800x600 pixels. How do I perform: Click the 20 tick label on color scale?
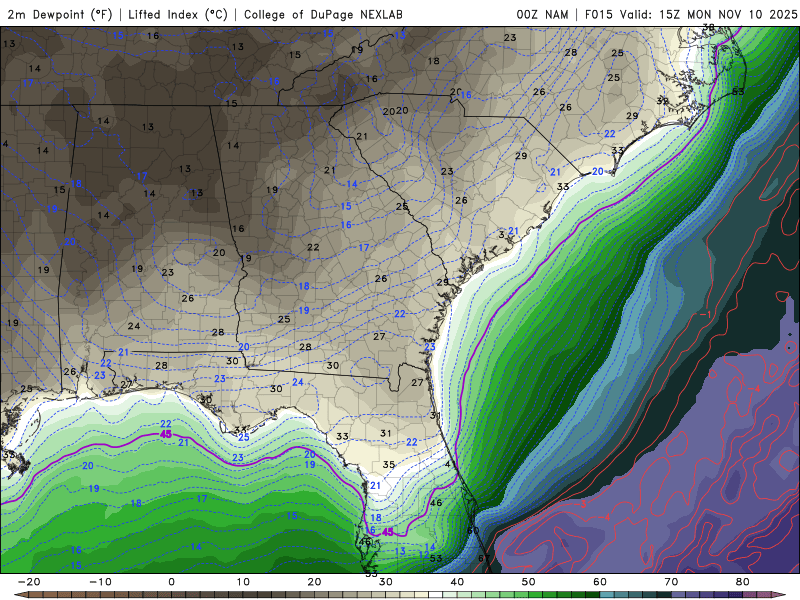(x=314, y=582)
